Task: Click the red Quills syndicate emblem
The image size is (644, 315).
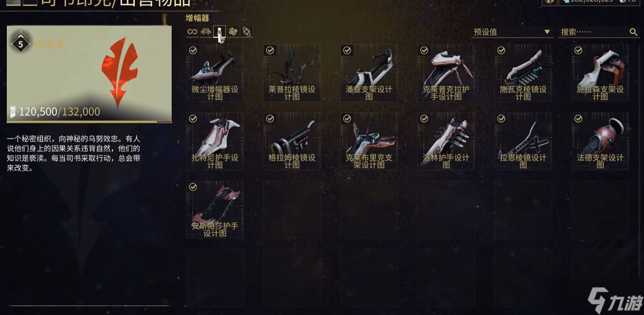Action: (x=119, y=72)
